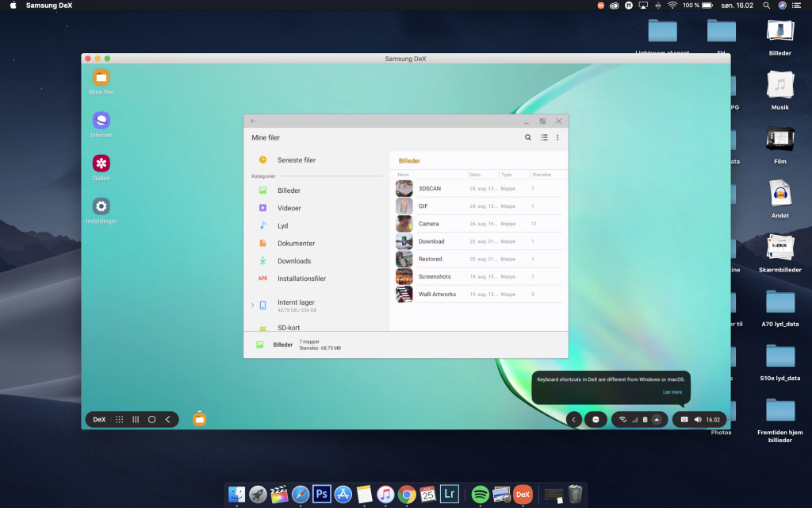Open the Screenshots folder row

click(478, 277)
